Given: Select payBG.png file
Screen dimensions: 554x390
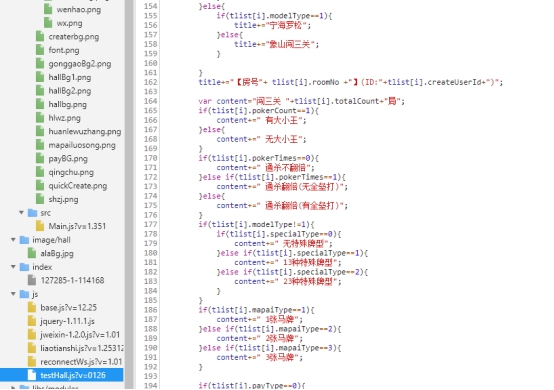Looking at the screenshot, I should [68, 159].
